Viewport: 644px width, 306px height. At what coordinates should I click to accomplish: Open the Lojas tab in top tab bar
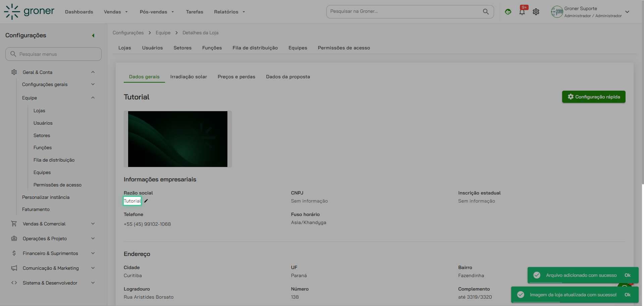pos(125,48)
